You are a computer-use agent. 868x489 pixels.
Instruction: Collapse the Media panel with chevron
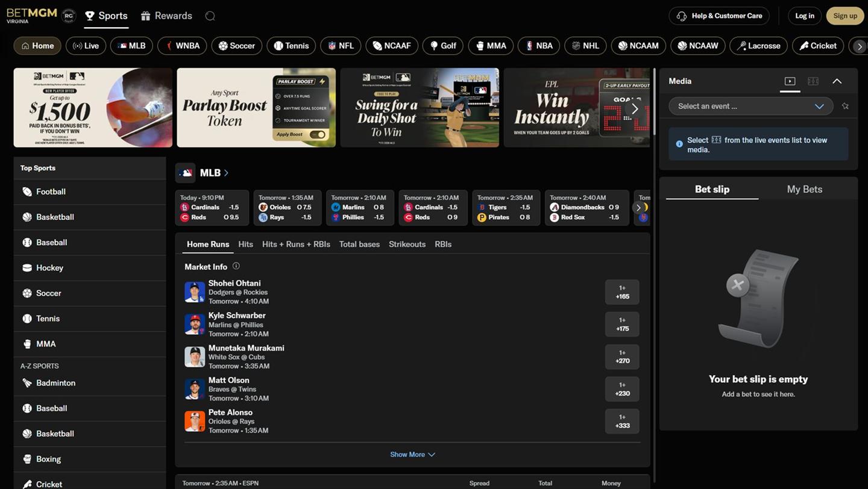[837, 81]
